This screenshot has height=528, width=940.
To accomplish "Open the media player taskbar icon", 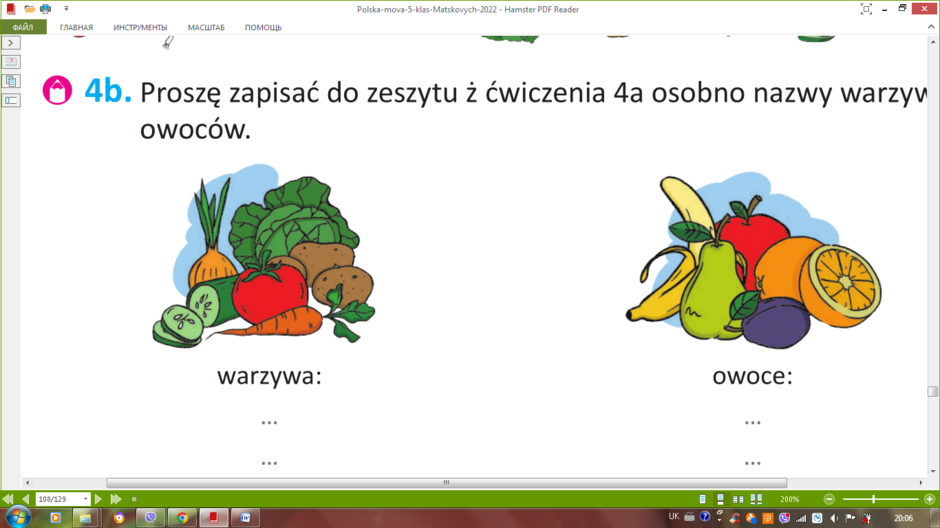I will [x=56, y=518].
